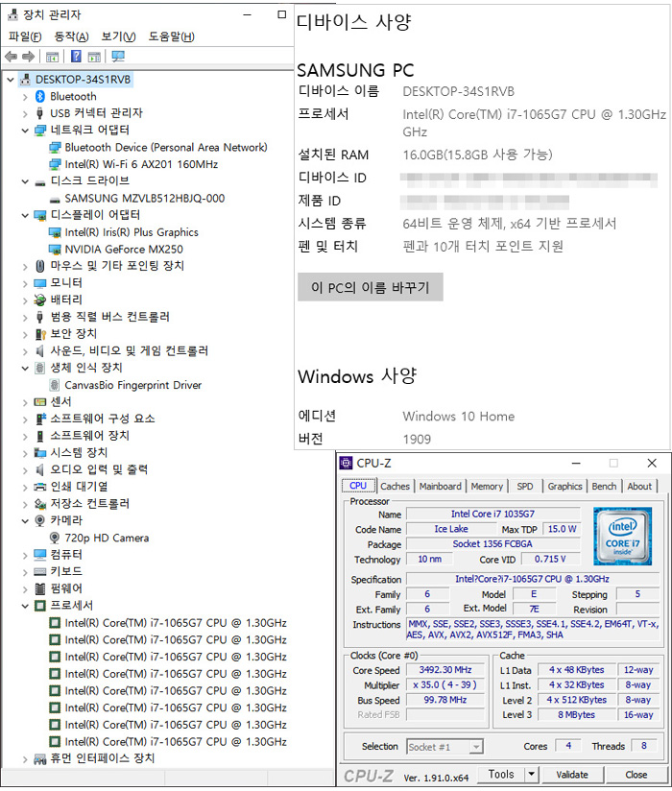Click the CPU-Z title bar app icon

coord(347,463)
